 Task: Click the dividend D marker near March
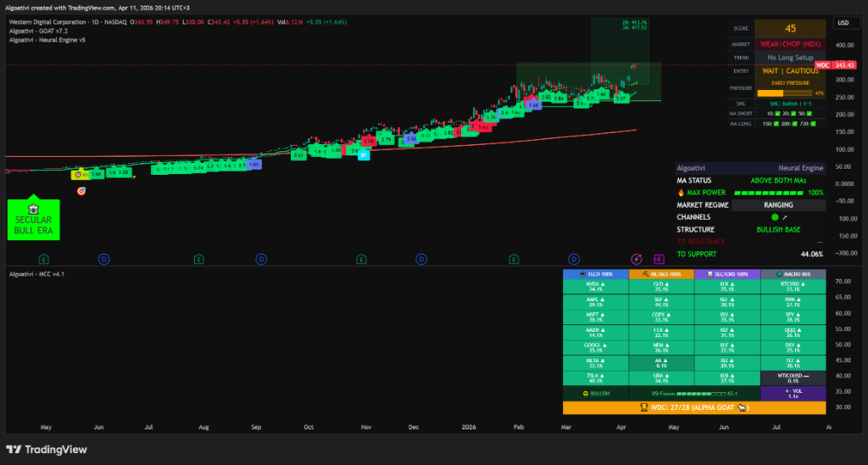pyautogui.click(x=574, y=259)
